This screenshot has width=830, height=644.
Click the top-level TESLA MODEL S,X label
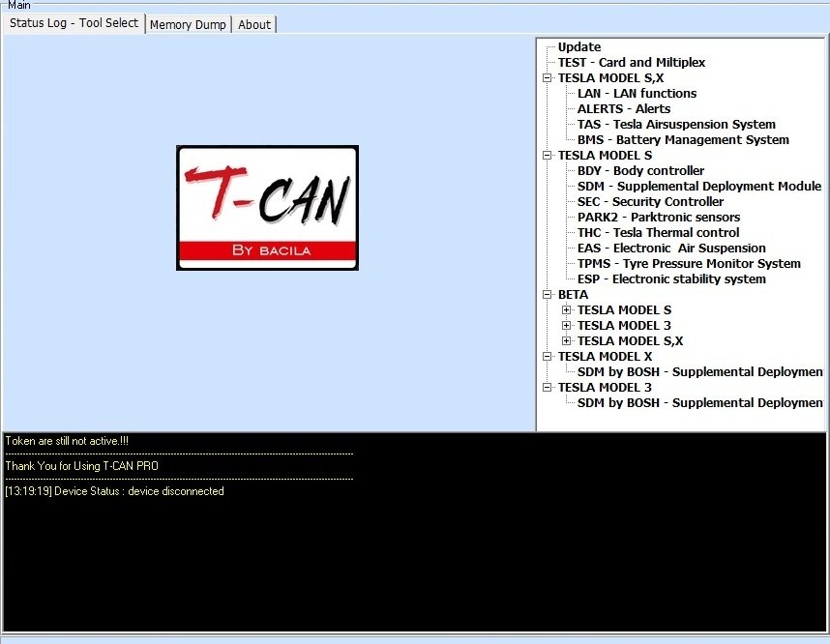[610, 77]
